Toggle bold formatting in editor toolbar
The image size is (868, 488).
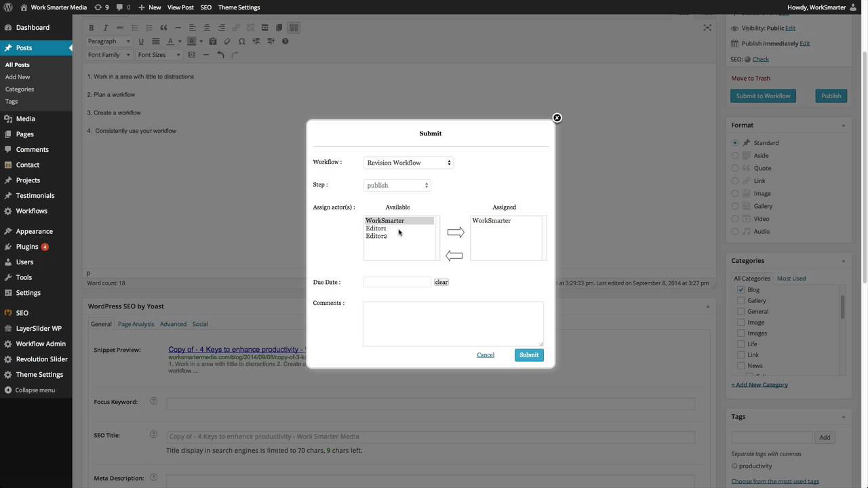click(92, 28)
